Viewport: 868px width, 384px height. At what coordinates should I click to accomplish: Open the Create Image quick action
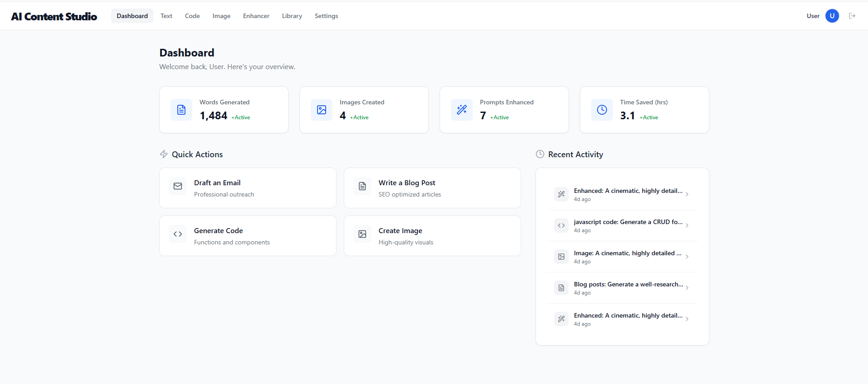pos(432,236)
